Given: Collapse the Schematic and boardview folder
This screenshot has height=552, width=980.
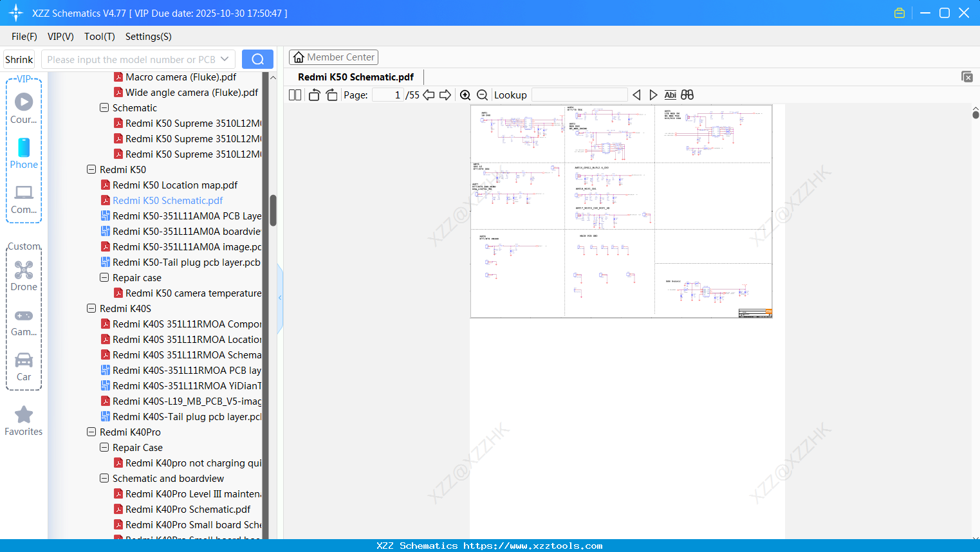Looking at the screenshot, I should tap(104, 479).
